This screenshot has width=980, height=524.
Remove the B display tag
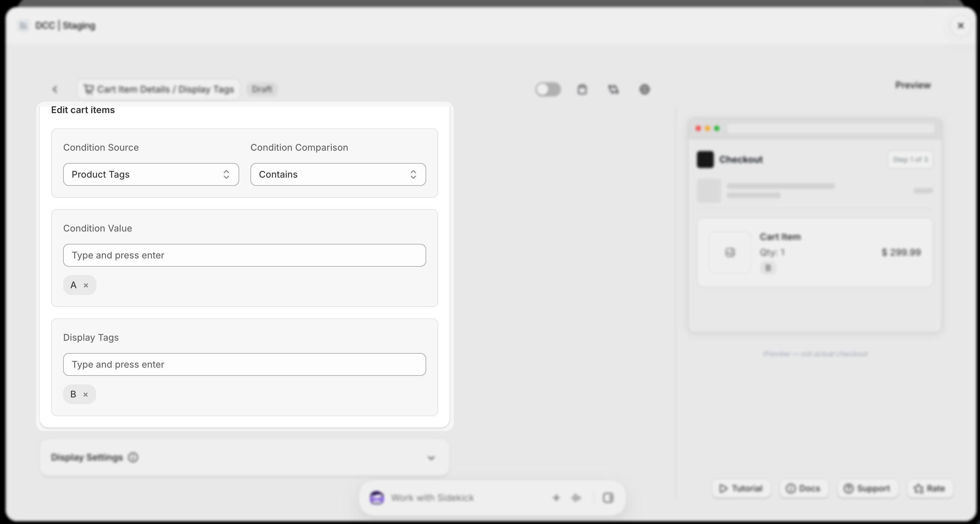86,394
